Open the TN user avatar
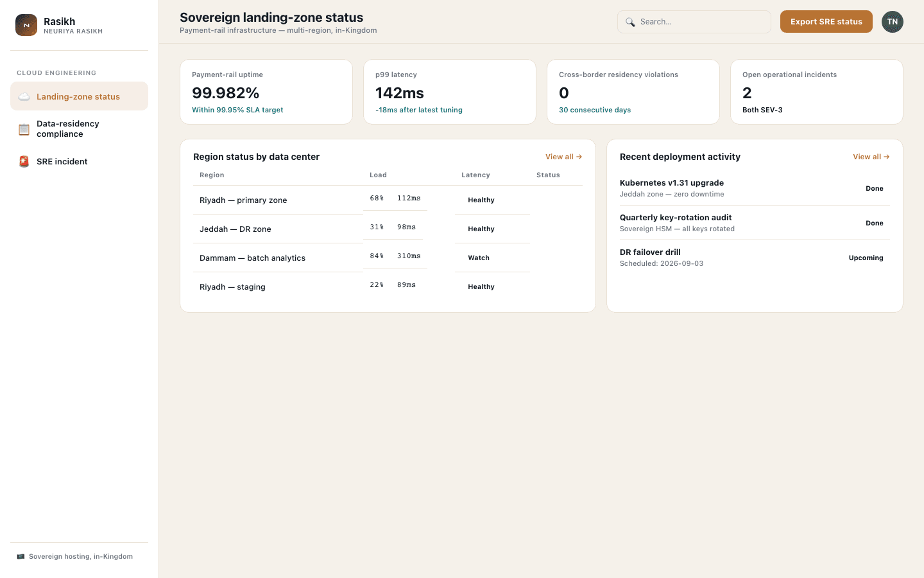This screenshot has height=578, width=924. 893,22
